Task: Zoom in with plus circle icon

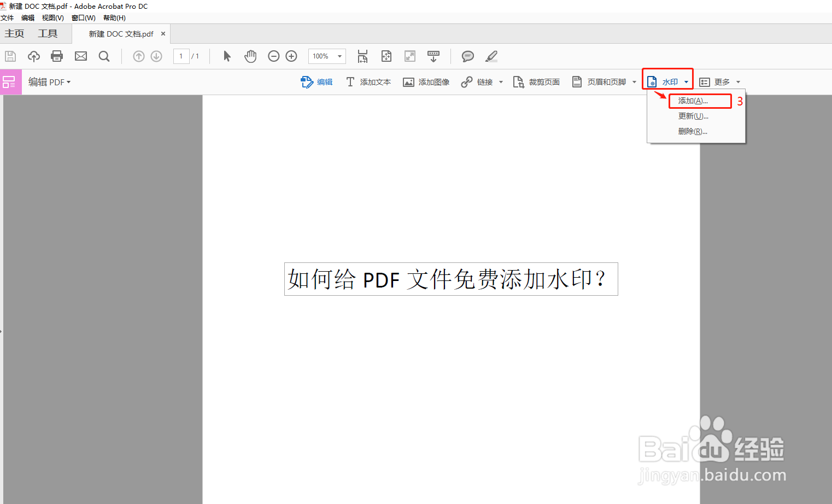Action: [291, 56]
